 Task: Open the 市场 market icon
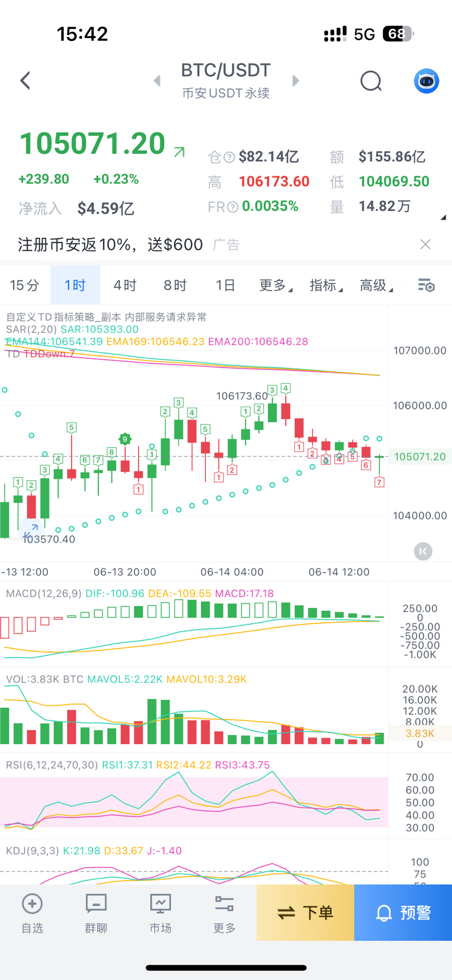point(160,904)
